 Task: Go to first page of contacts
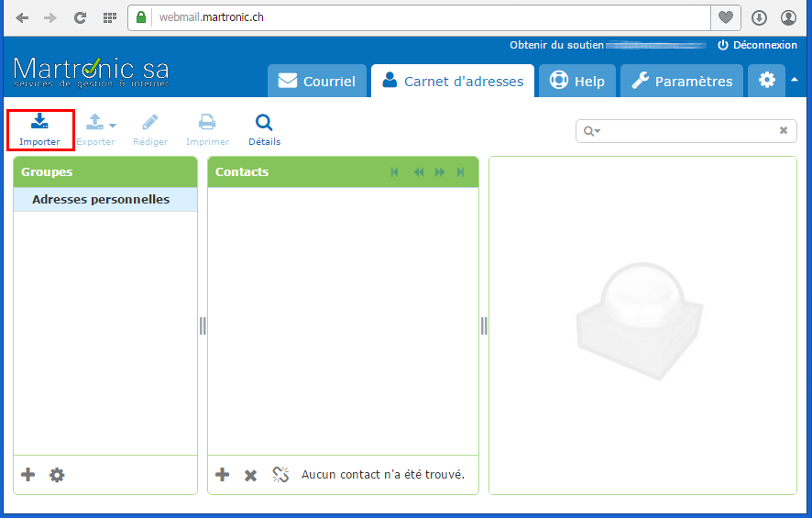(395, 172)
